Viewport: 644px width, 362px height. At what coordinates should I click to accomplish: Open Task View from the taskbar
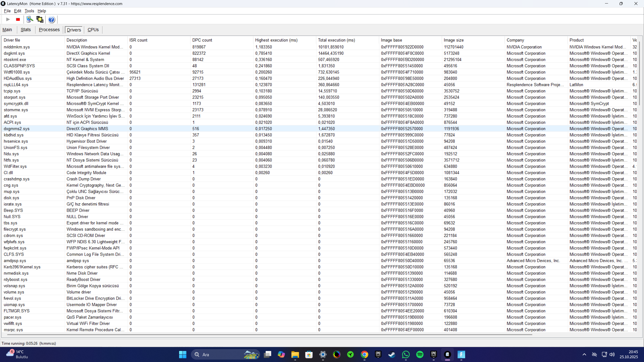click(x=267, y=354)
